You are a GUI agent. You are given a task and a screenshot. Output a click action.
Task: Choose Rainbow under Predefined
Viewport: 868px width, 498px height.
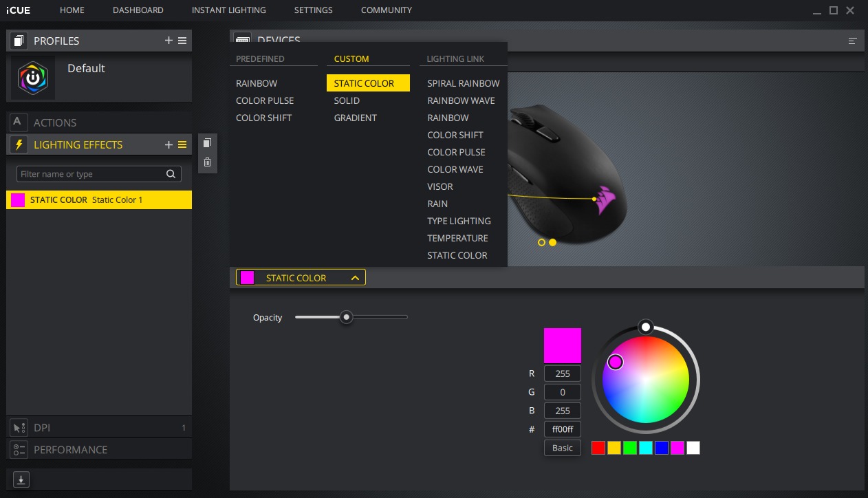(x=257, y=83)
